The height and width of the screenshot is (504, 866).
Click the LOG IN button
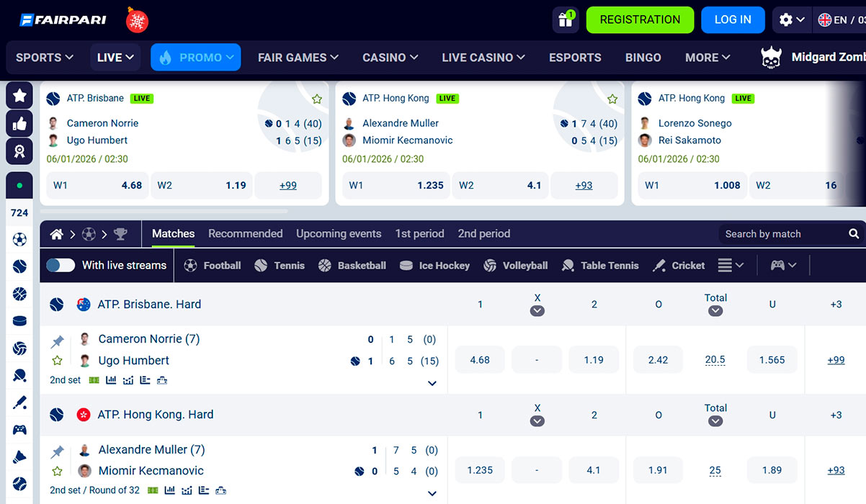point(733,20)
